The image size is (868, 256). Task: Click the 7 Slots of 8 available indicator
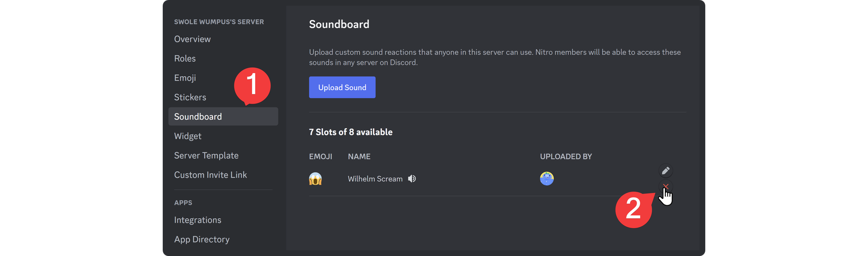(x=351, y=132)
